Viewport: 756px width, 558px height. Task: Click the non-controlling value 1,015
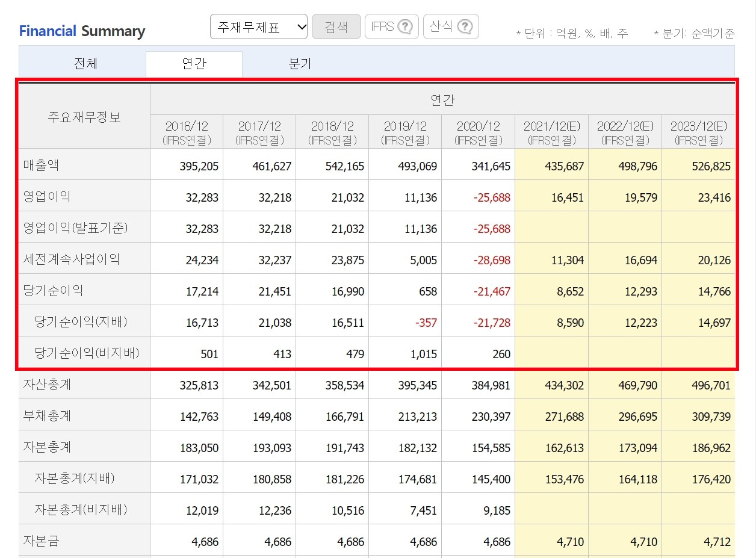[x=423, y=355]
